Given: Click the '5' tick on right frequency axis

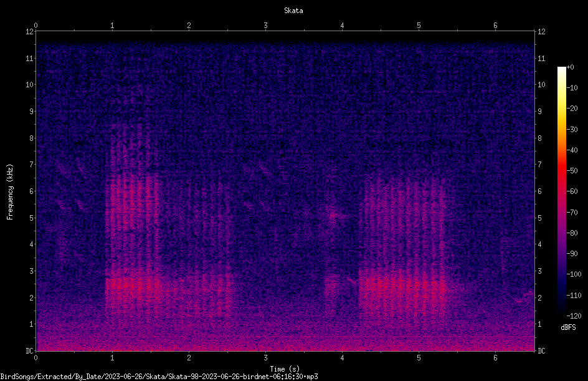Looking at the screenshot, I should tap(539, 218).
